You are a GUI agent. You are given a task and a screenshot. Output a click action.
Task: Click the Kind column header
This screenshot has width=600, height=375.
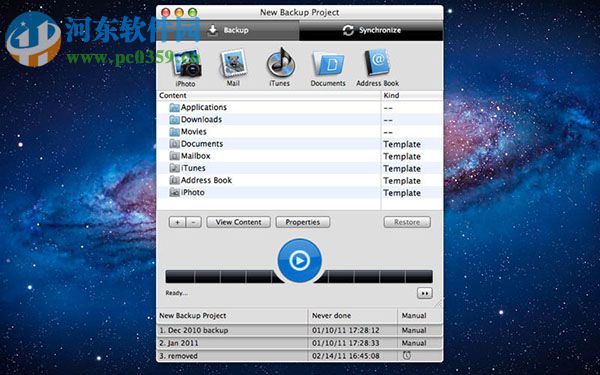pyautogui.click(x=412, y=95)
